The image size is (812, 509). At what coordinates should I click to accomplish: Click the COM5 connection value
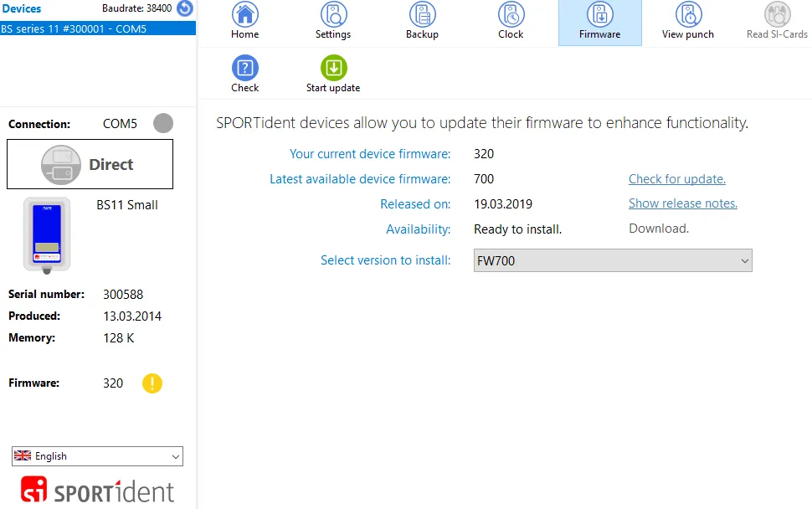(x=120, y=124)
